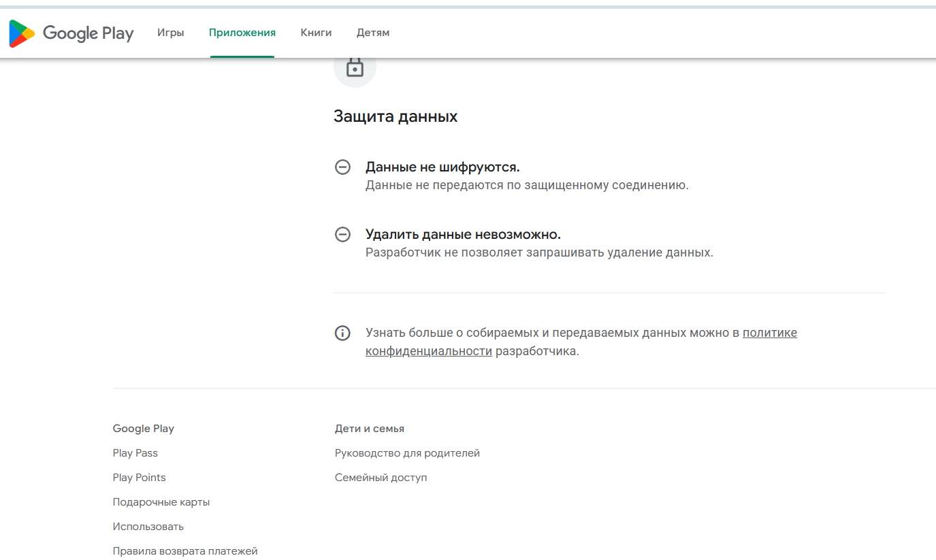Click the Использовать footer link

(x=148, y=527)
